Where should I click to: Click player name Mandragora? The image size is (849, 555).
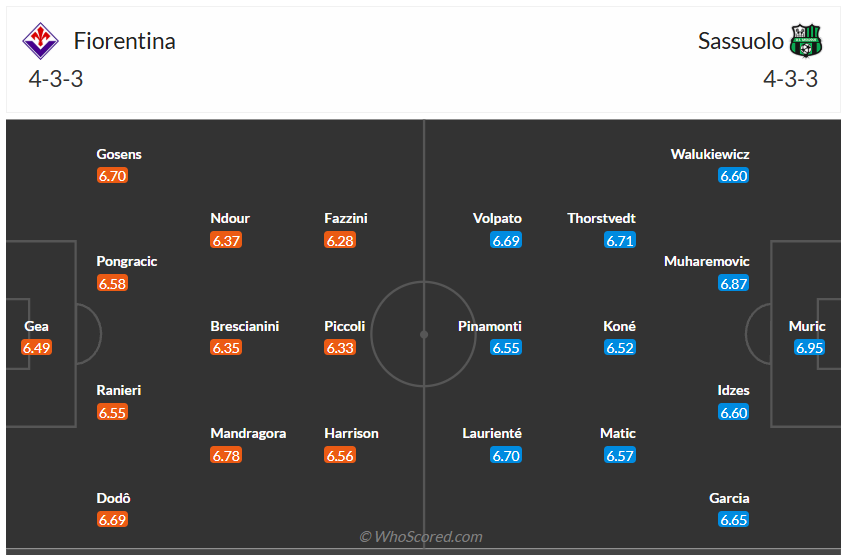click(x=248, y=433)
